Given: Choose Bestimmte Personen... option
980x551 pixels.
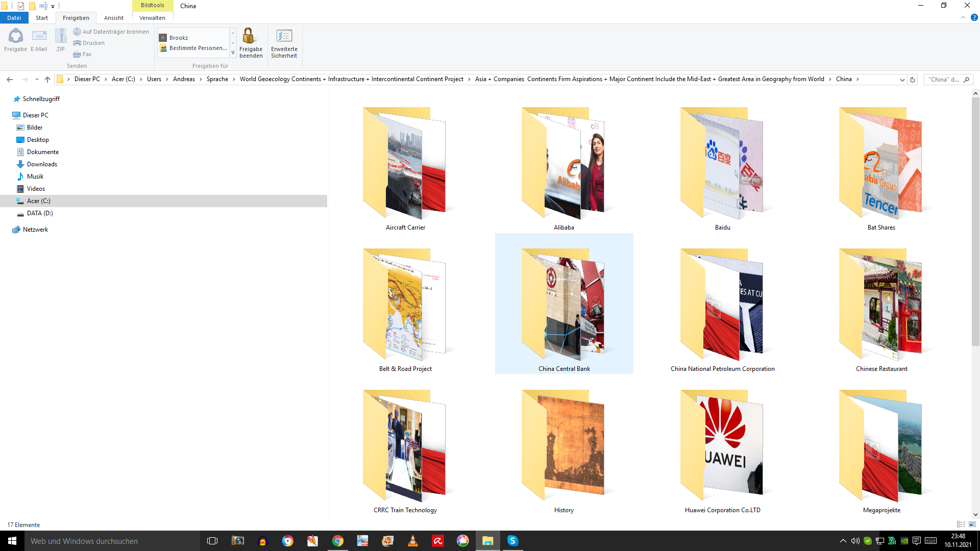Looking at the screenshot, I should point(193,48).
